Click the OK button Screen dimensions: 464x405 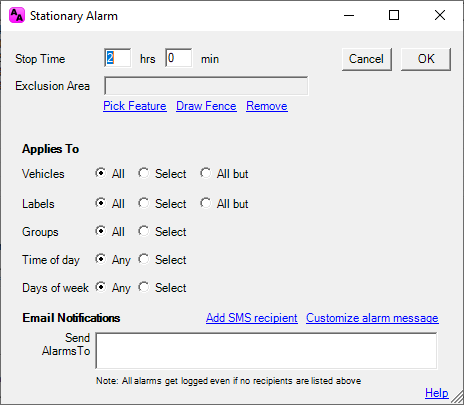pos(426,59)
